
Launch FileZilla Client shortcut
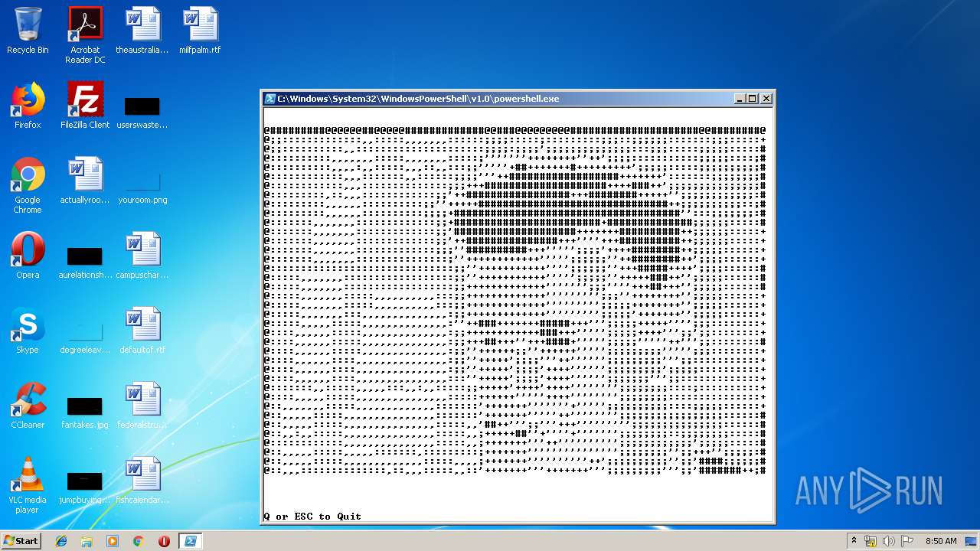(x=85, y=106)
